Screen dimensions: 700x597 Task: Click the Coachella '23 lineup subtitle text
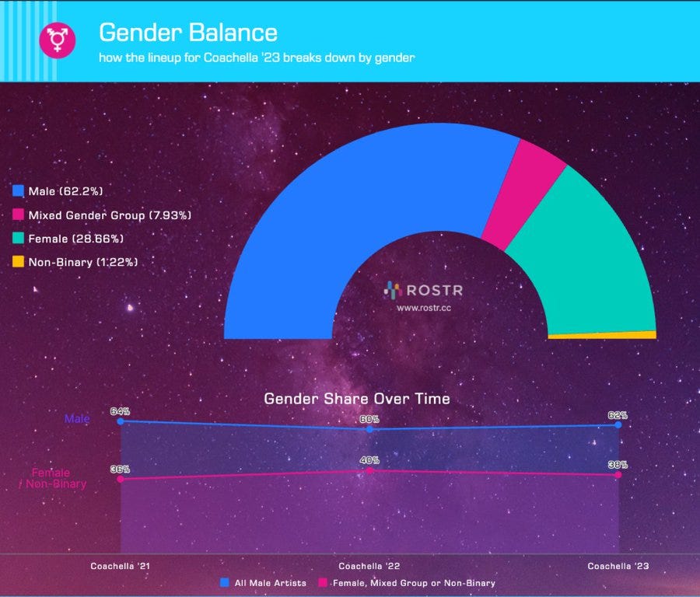point(257,58)
